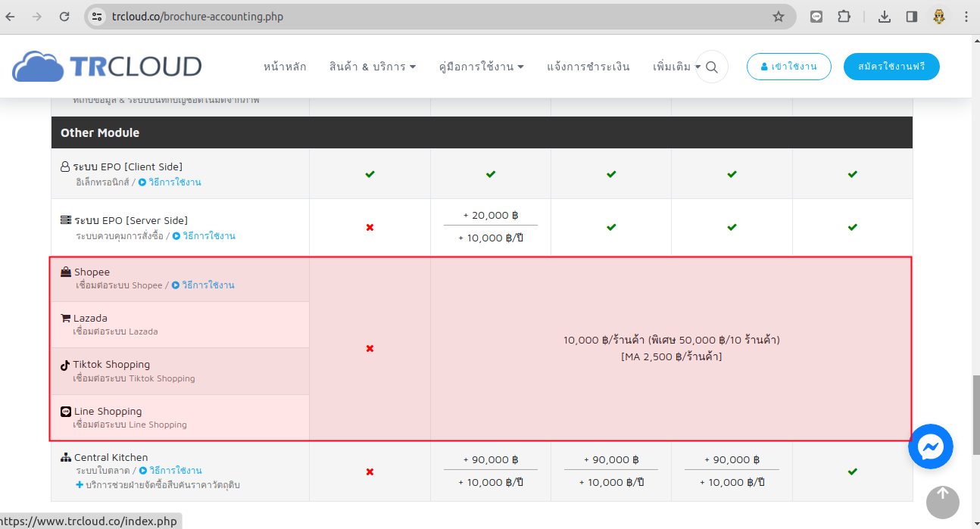The width and height of the screenshot is (980, 529).
Task: Click the Line Shopping icon
Action: [x=66, y=411]
